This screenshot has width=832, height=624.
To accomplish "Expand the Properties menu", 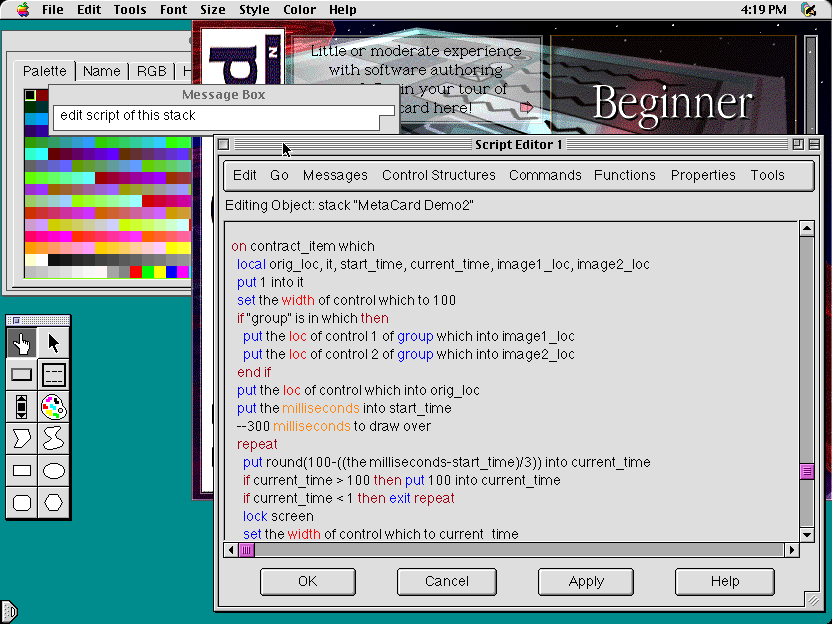I will coord(703,175).
